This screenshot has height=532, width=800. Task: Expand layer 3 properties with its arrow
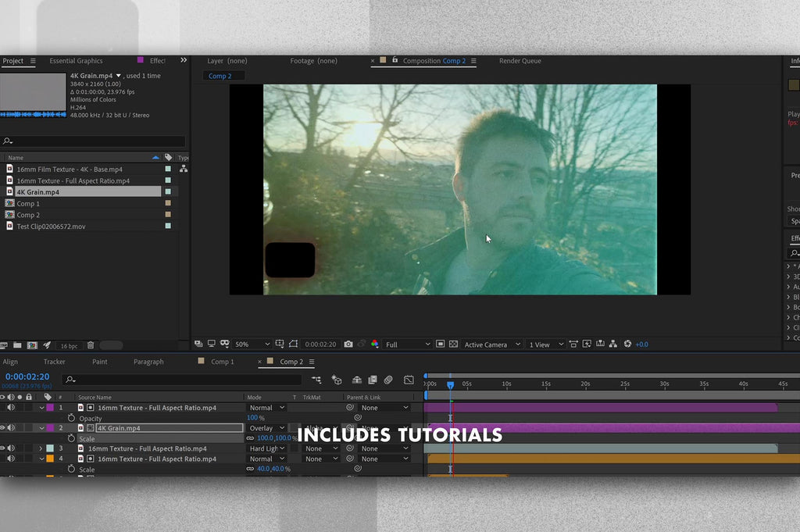[x=41, y=448]
